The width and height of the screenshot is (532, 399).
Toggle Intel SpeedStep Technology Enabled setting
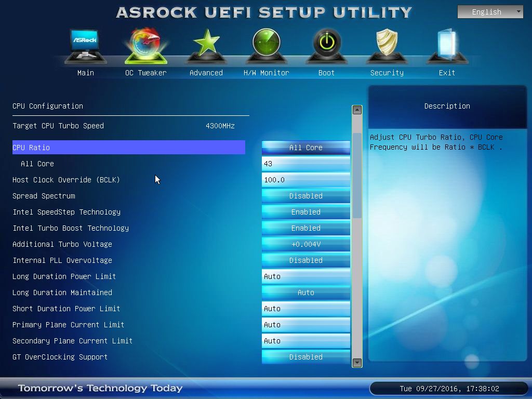(305, 212)
